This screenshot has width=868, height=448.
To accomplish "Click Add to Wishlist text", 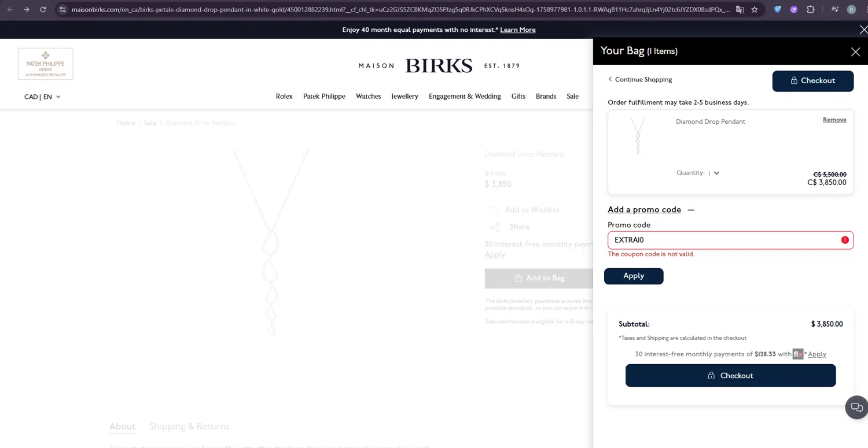I will pyautogui.click(x=532, y=210).
